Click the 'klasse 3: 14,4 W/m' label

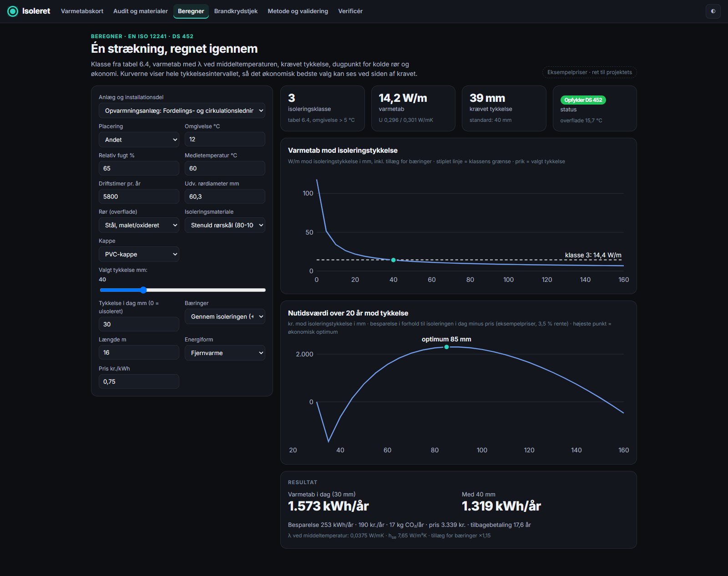tap(593, 255)
